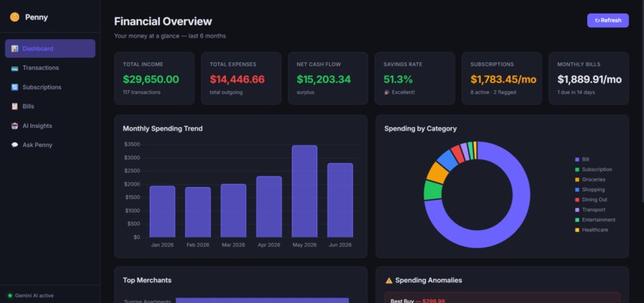Click the blue Shopping donut segment
This screenshot has width=644, height=303.
click(x=447, y=160)
